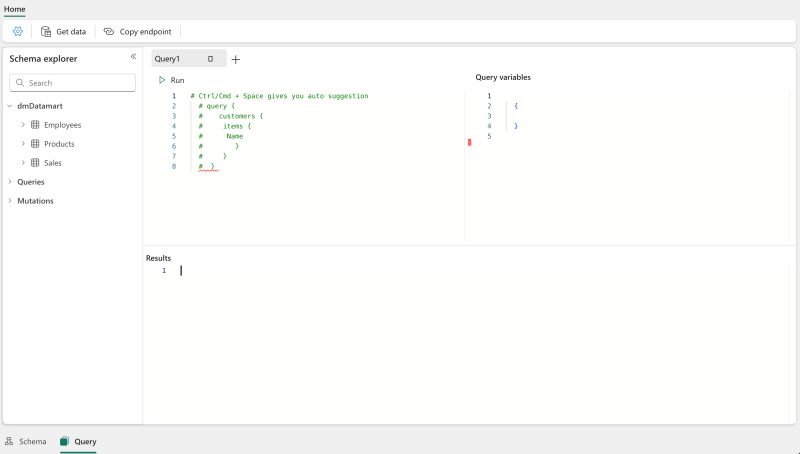Click the Schema explorer heading
The width and height of the screenshot is (800, 454).
(43, 59)
